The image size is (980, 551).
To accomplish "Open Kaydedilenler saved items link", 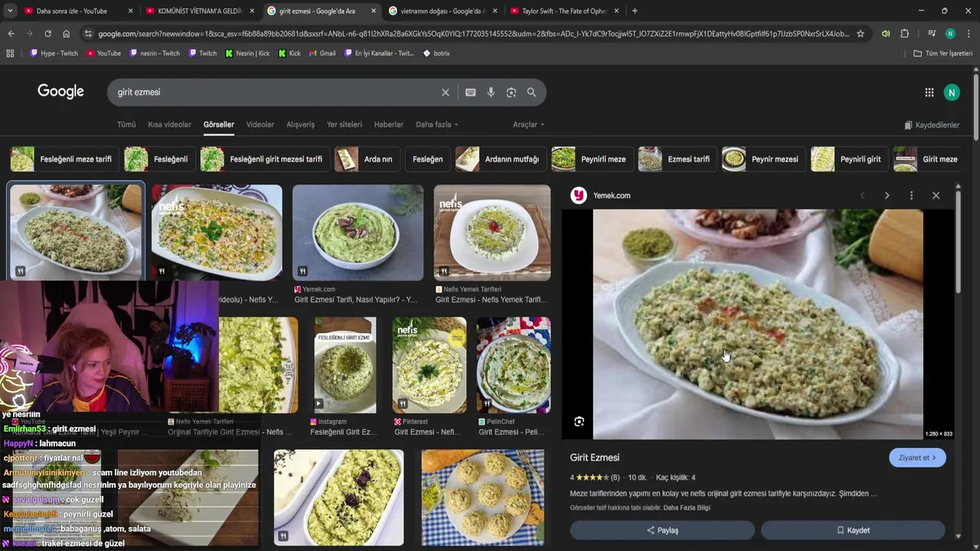I will point(932,125).
